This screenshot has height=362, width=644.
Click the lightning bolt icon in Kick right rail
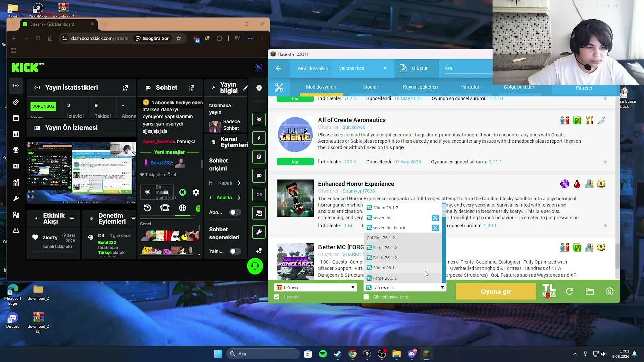[259, 138]
